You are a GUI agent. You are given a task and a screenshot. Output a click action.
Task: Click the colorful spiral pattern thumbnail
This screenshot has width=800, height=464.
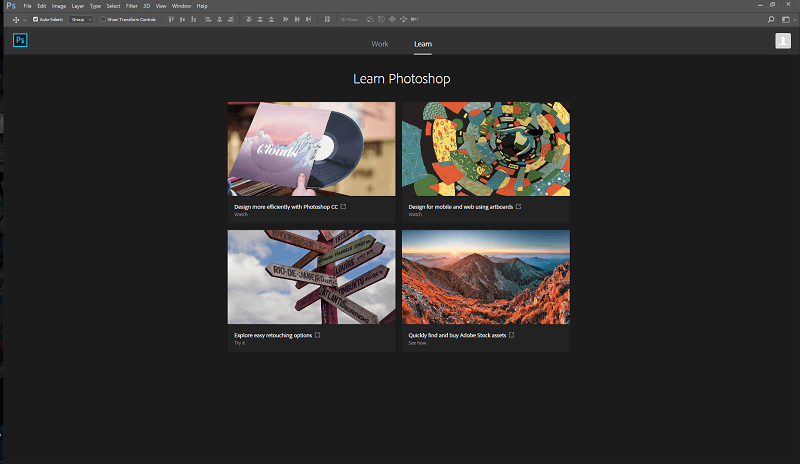(486, 149)
